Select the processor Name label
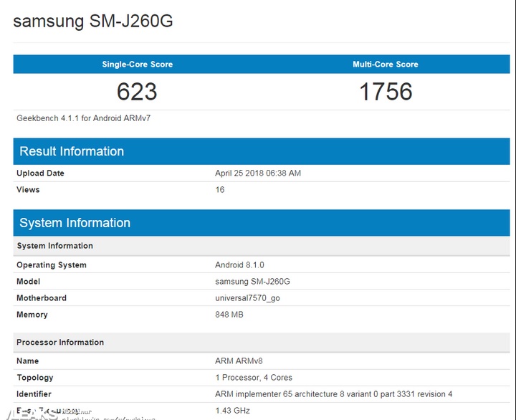 click(28, 361)
